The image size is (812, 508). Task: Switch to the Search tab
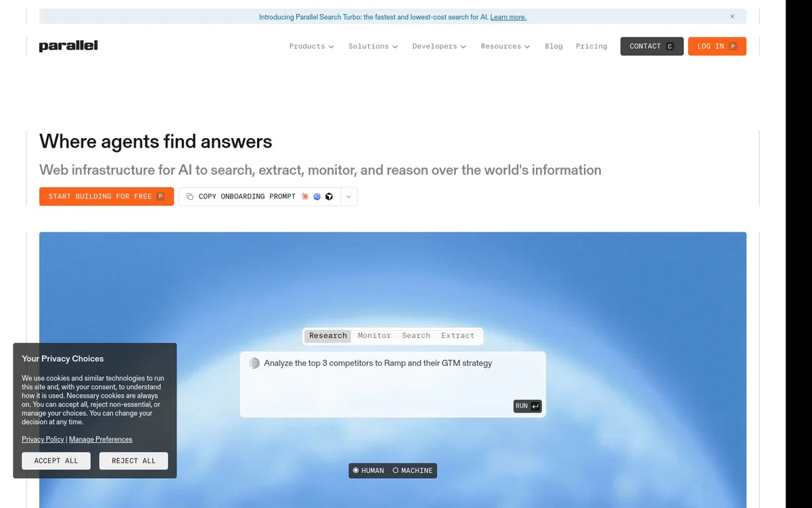coord(416,336)
